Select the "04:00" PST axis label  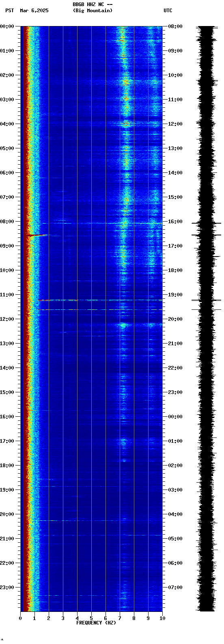point(7,124)
